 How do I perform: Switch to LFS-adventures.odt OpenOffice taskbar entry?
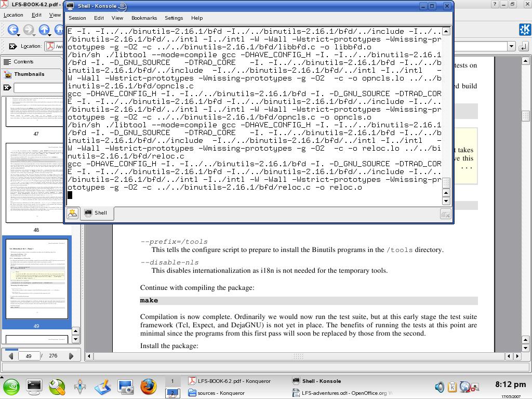pos(343,393)
